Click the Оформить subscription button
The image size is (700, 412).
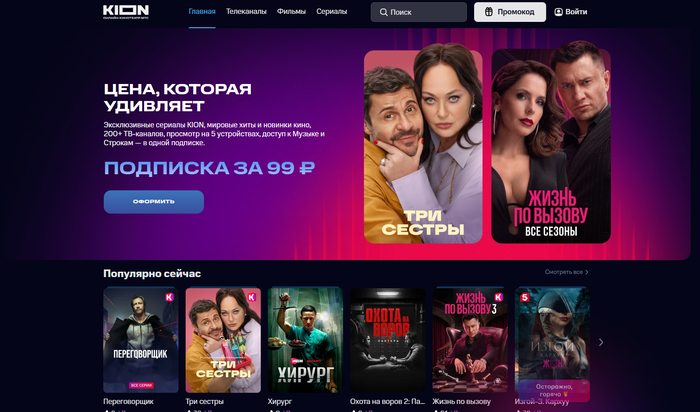(x=154, y=202)
